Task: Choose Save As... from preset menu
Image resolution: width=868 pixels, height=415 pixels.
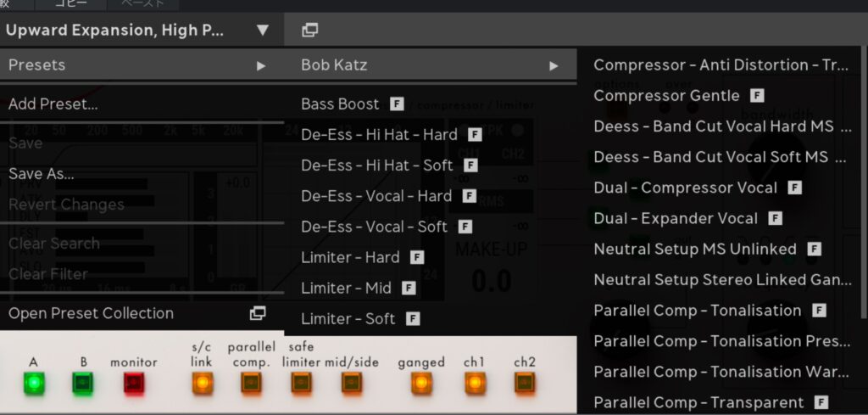Action: [x=41, y=174]
